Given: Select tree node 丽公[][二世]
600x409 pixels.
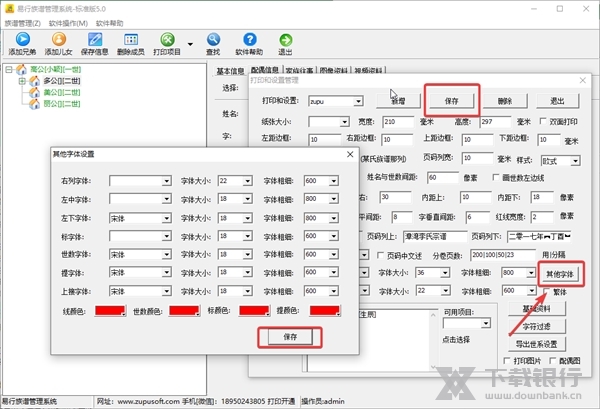Looking at the screenshot, I should pos(62,104).
